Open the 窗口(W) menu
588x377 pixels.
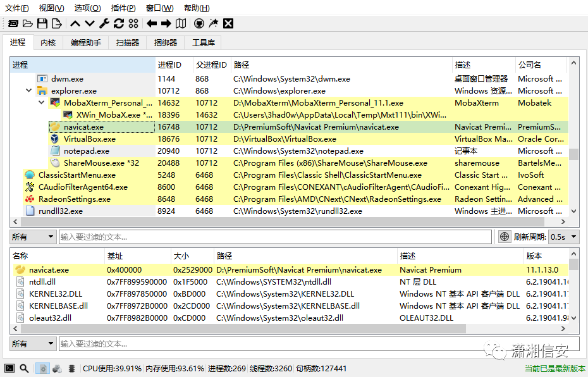coord(159,8)
